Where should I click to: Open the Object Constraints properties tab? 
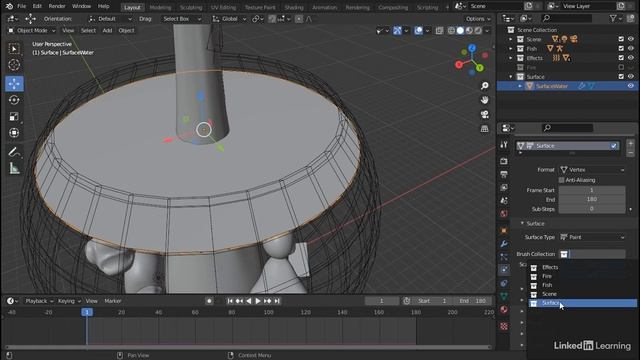coord(504,283)
